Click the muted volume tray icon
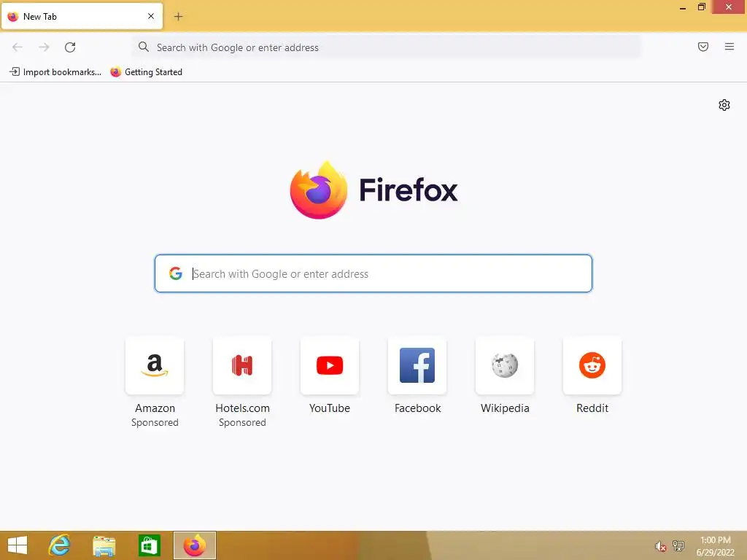The height and width of the screenshot is (560, 747). (659, 546)
